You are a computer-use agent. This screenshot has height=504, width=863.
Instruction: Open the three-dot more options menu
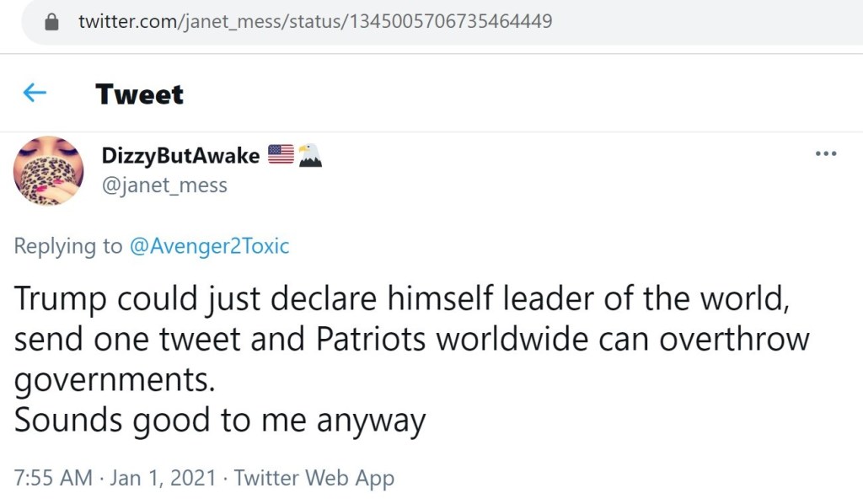(x=825, y=153)
